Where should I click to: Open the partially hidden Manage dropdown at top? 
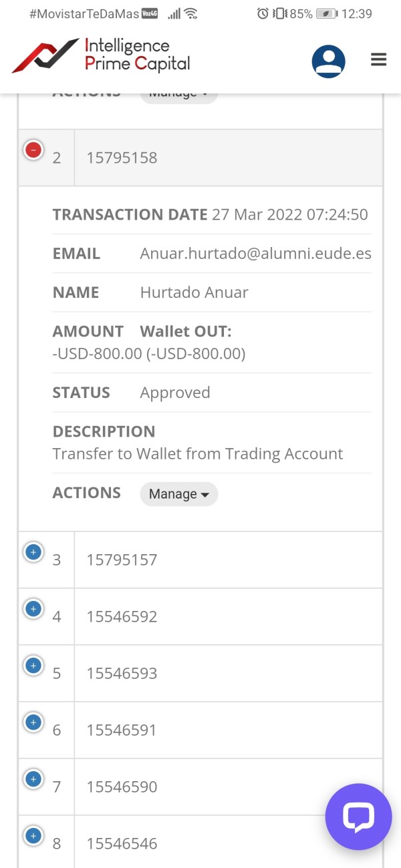178,95
